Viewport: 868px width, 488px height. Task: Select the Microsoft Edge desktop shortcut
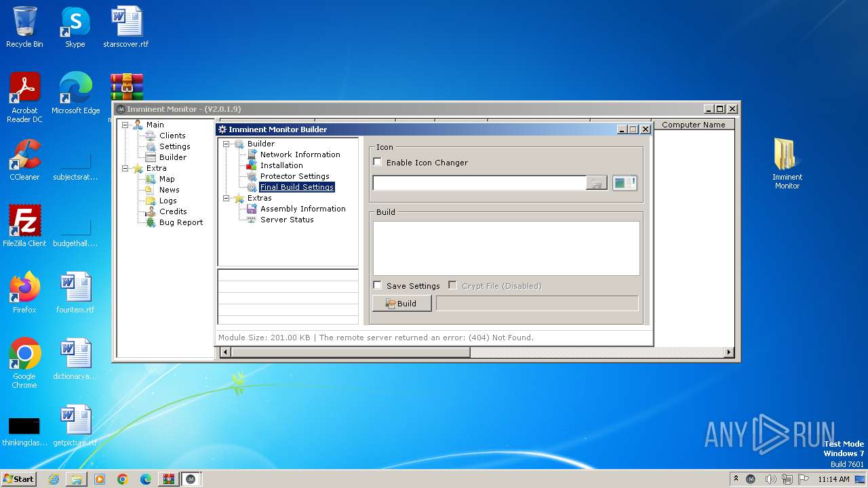click(75, 94)
